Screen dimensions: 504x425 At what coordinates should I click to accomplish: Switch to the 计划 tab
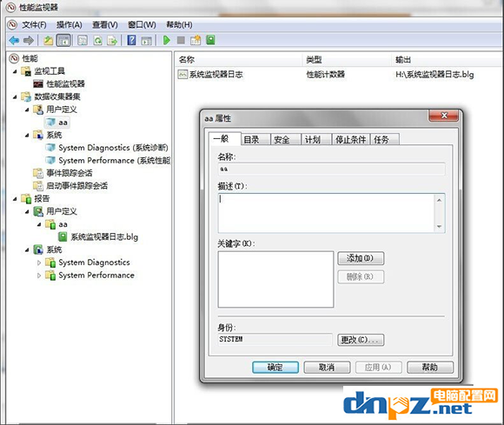coord(313,140)
